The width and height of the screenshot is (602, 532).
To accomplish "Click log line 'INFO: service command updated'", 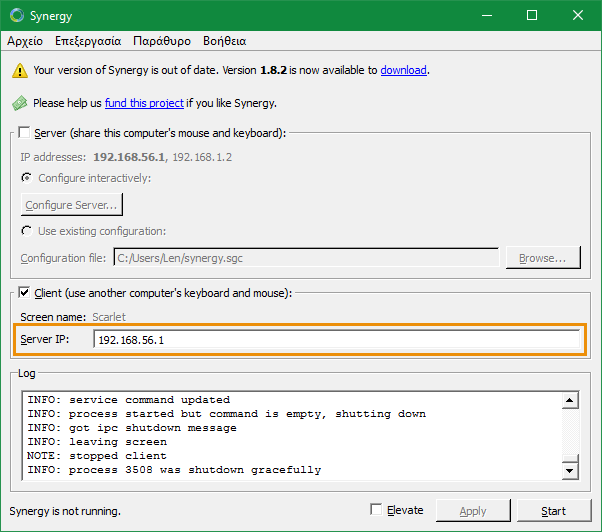I will [129, 400].
